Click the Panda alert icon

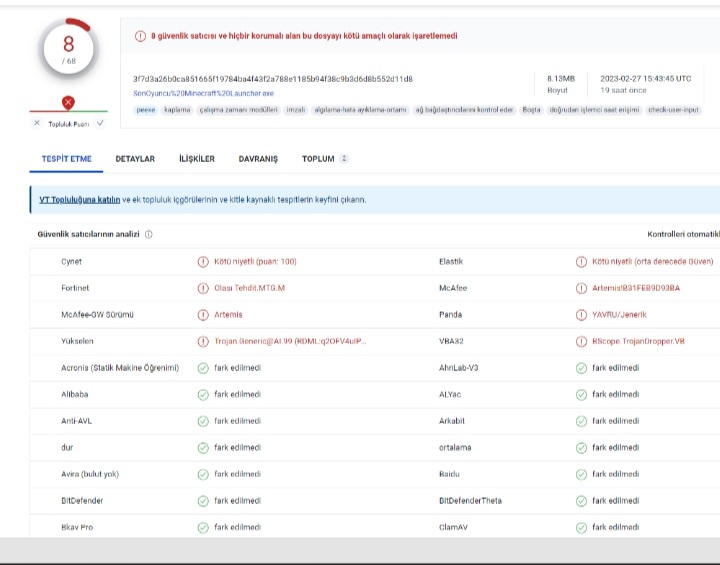click(x=581, y=315)
